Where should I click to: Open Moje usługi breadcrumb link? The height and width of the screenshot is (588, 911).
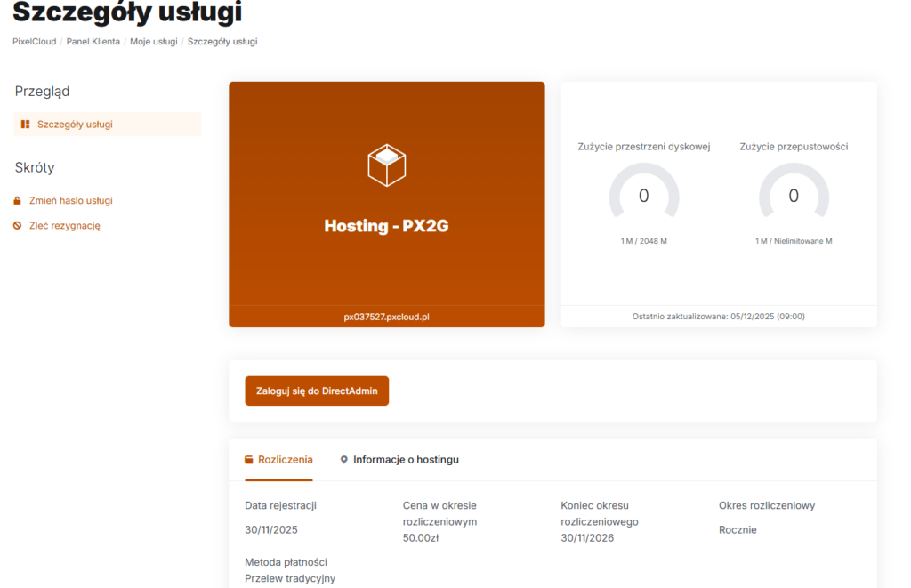[x=154, y=42]
